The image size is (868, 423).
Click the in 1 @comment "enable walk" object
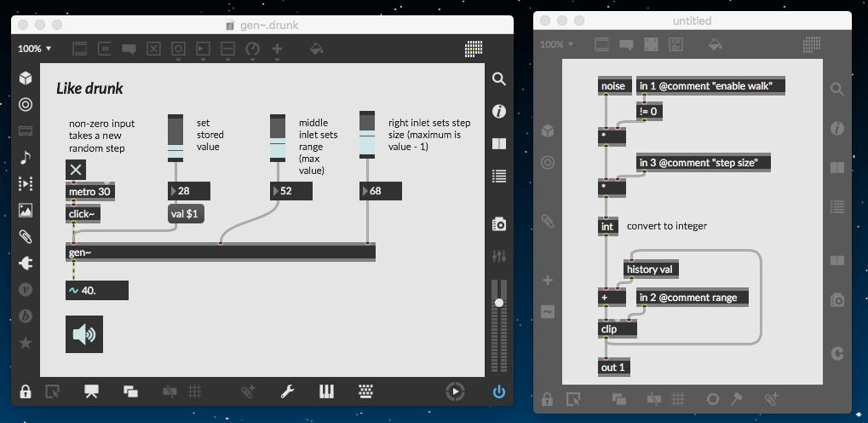(x=710, y=86)
